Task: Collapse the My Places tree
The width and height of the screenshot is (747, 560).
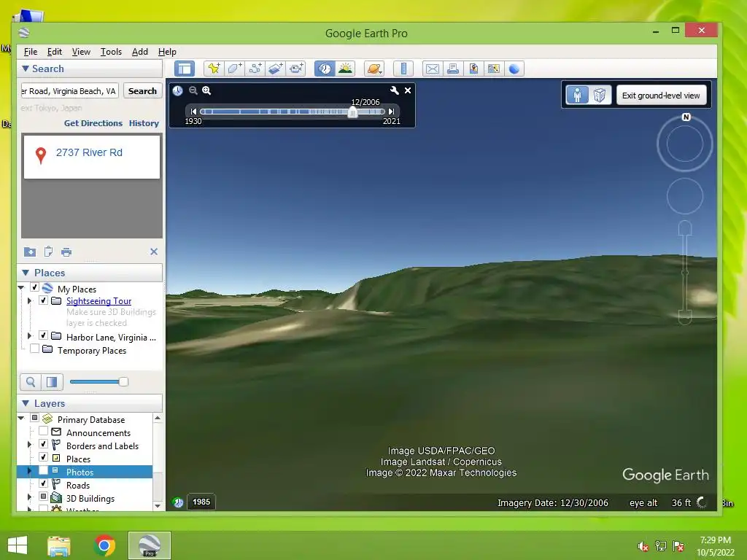Action: coord(21,287)
